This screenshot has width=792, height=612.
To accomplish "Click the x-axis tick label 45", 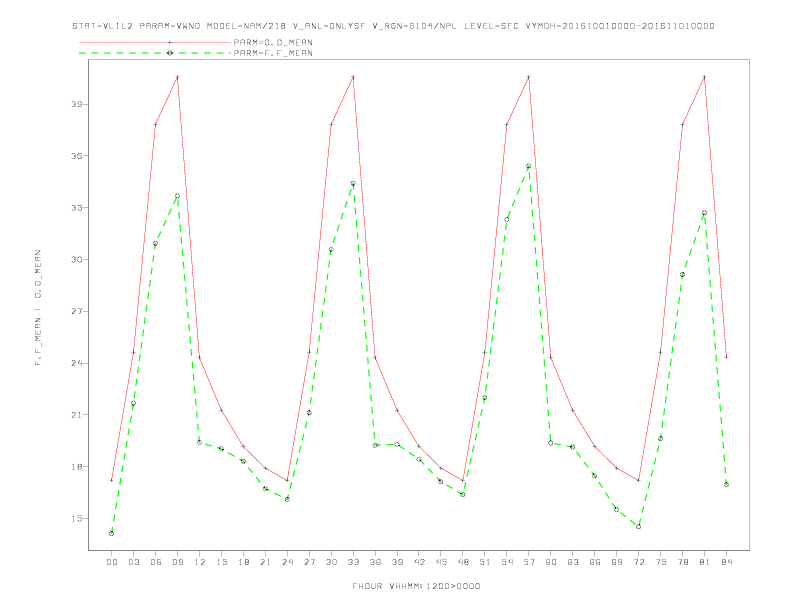I will point(441,562).
